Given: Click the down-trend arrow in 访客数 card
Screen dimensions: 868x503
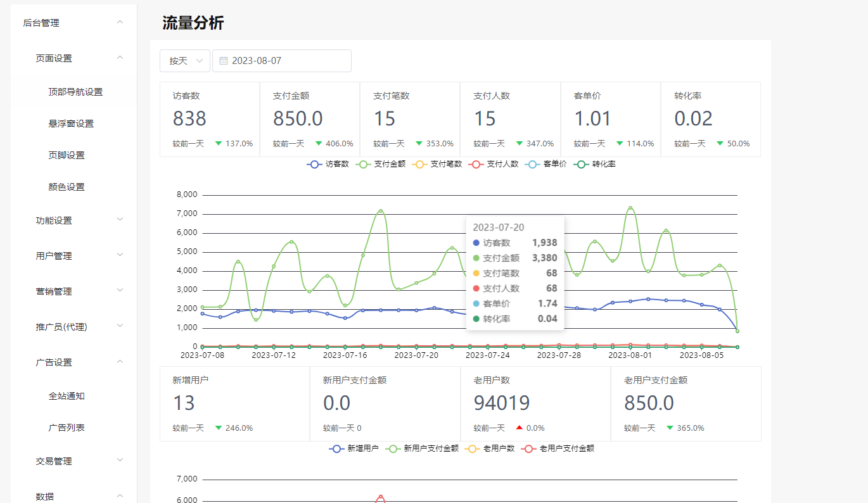Looking at the screenshot, I should (219, 143).
